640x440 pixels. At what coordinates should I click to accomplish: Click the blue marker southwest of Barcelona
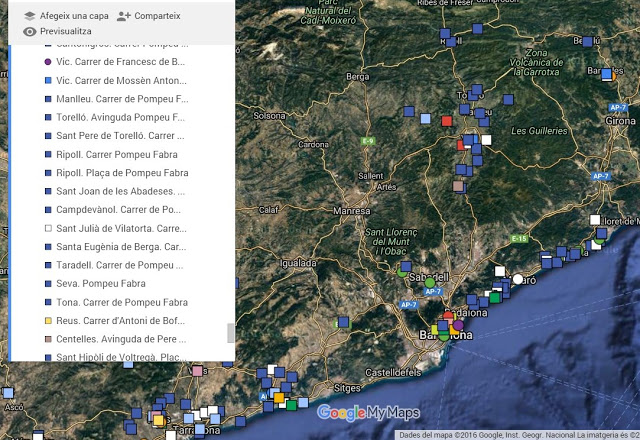click(x=343, y=322)
